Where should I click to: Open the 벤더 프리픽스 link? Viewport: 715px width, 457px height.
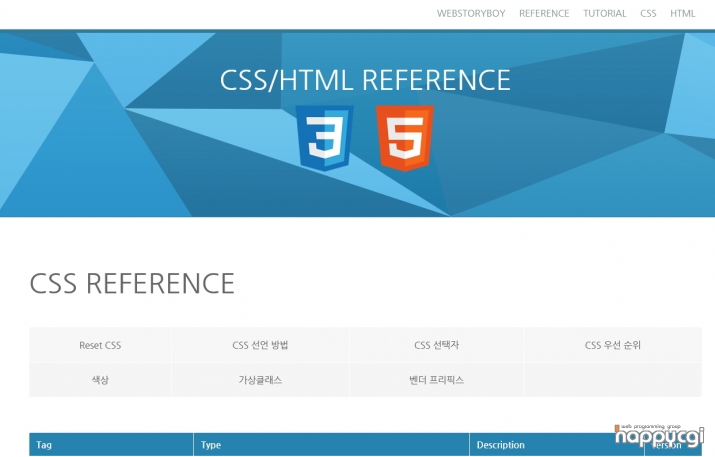pos(436,380)
